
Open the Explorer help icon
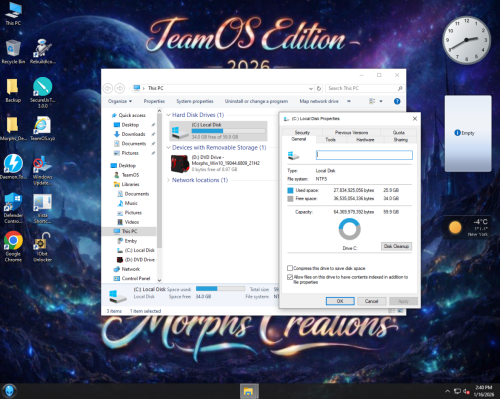tap(397, 101)
